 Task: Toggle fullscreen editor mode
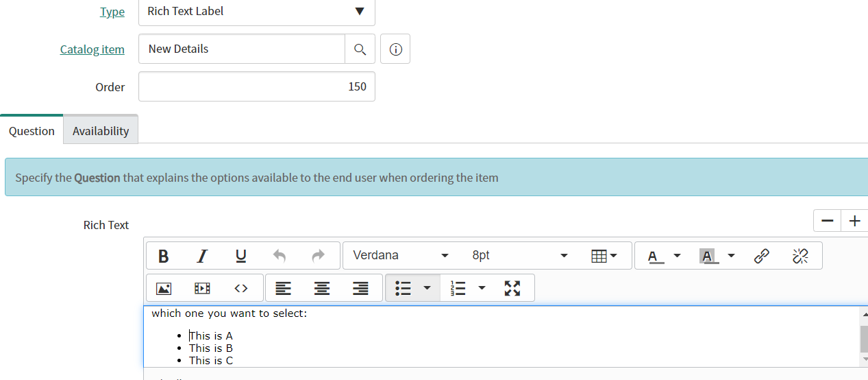pos(512,289)
